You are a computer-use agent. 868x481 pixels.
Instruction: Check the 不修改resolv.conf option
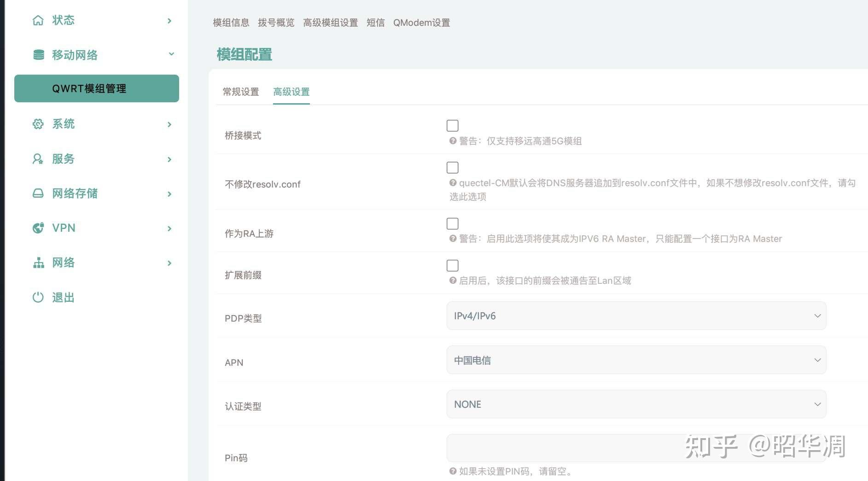453,167
